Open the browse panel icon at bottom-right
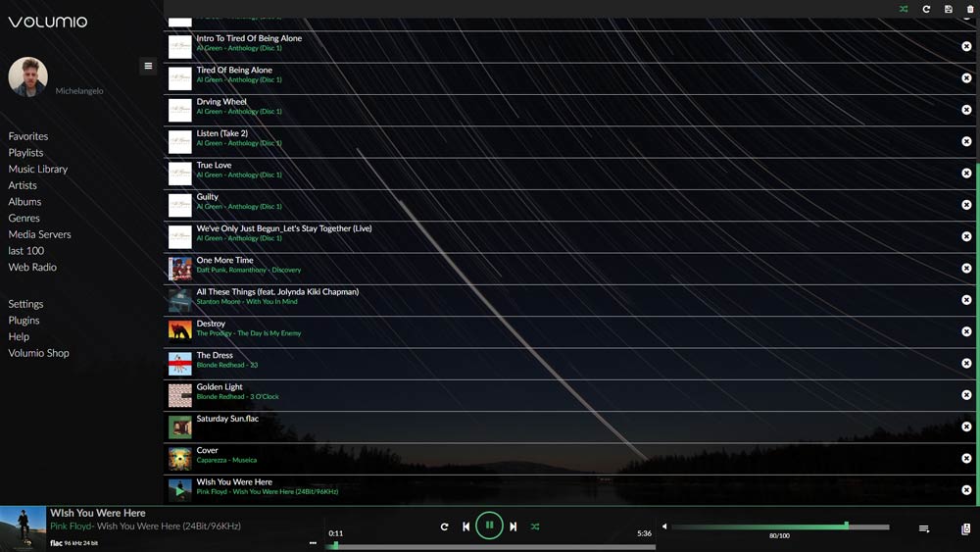This screenshot has height=552, width=980. click(966, 528)
